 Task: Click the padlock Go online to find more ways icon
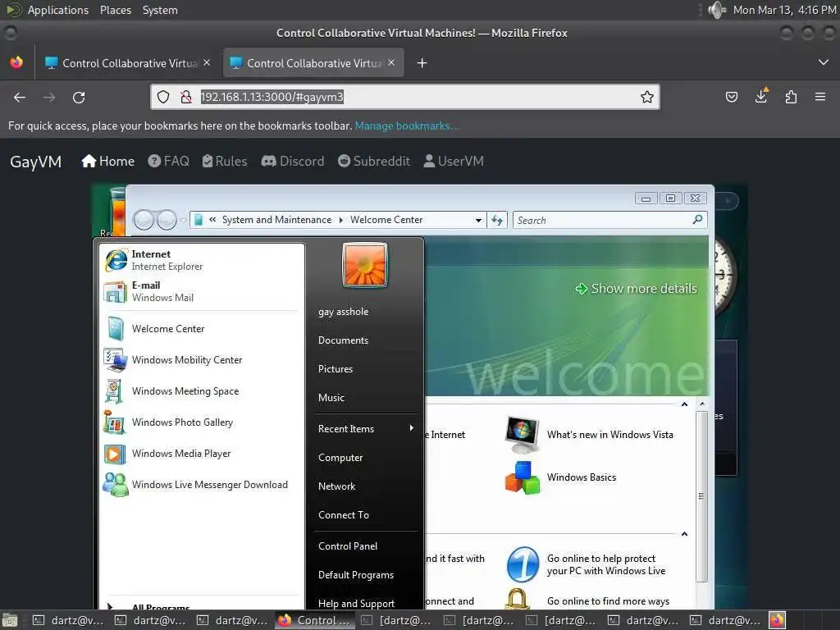(x=517, y=599)
